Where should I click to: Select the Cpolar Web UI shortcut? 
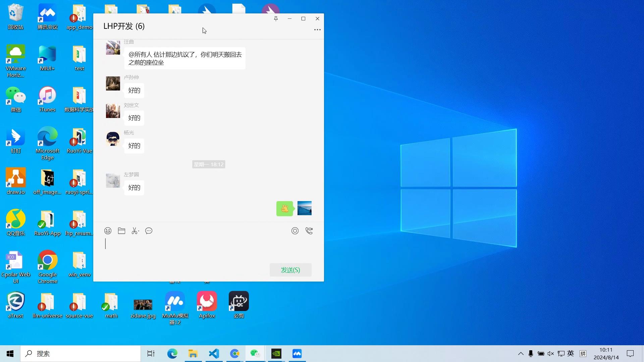pos(16,267)
